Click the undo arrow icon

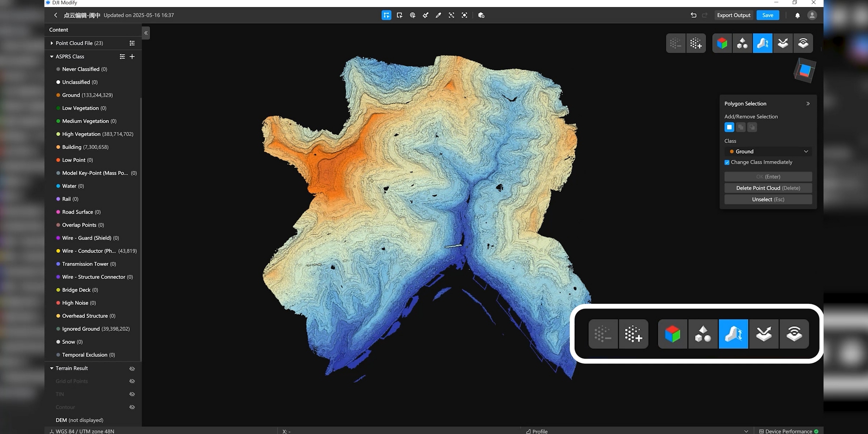click(x=693, y=15)
